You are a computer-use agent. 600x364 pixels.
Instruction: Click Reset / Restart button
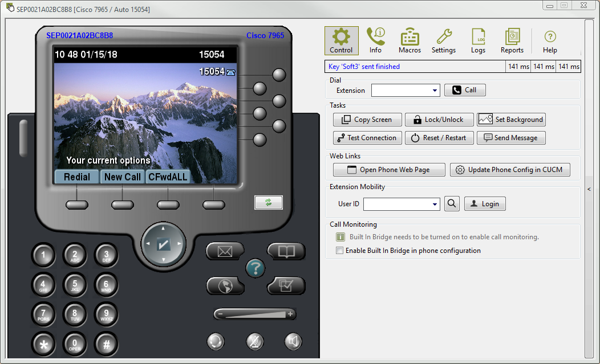pos(439,138)
